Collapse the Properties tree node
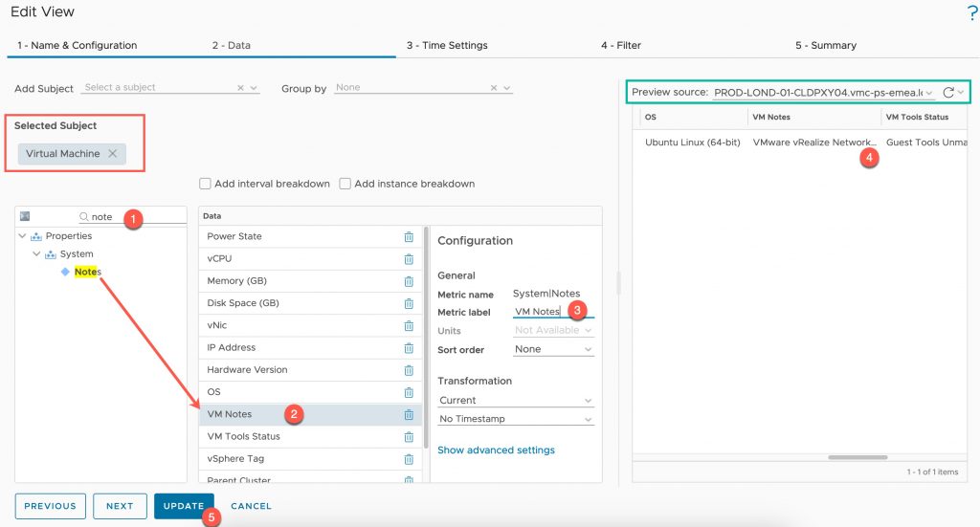The image size is (980, 527). pos(23,236)
